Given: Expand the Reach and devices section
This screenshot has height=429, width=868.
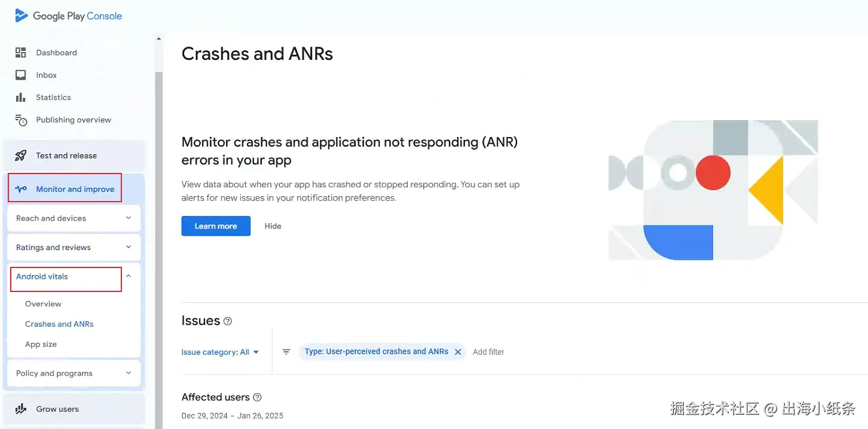Looking at the screenshot, I should coord(129,218).
